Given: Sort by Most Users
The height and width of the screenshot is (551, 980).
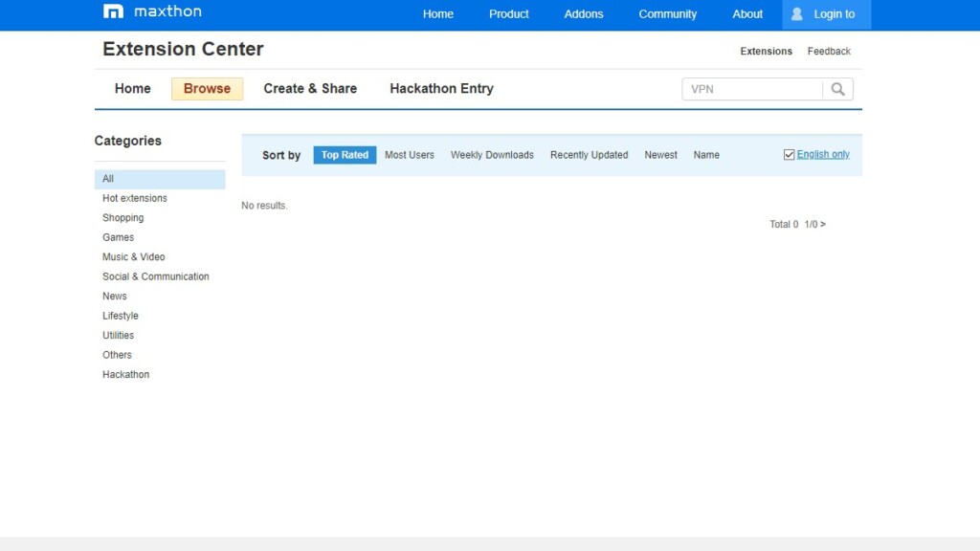Looking at the screenshot, I should click(410, 155).
